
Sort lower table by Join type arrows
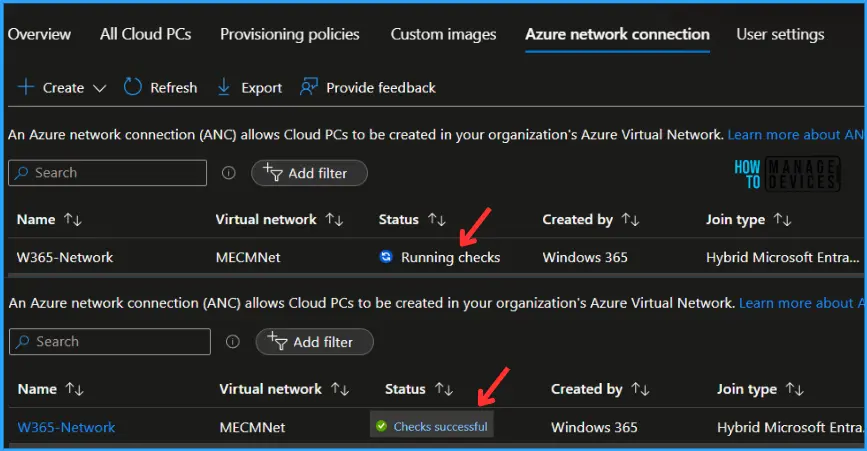(x=795, y=389)
